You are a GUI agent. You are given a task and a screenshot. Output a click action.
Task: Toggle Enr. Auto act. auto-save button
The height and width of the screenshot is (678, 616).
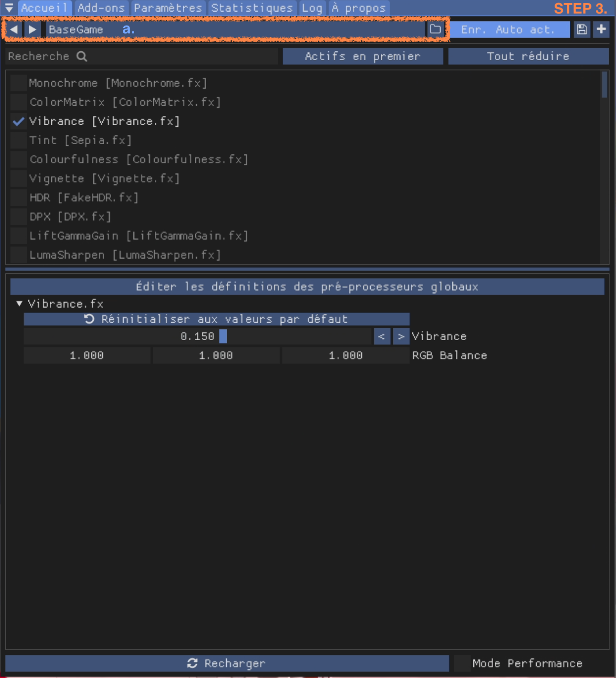pos(509,29)
